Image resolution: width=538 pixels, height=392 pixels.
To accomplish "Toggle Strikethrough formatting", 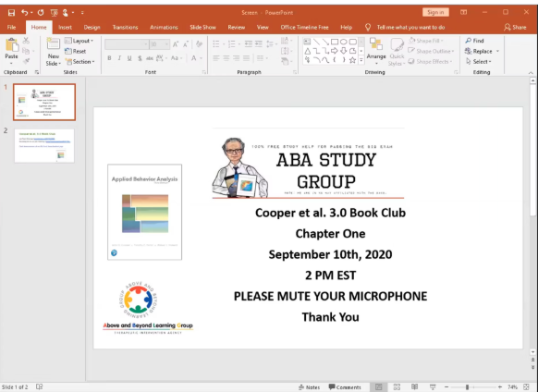I will 150,58.
